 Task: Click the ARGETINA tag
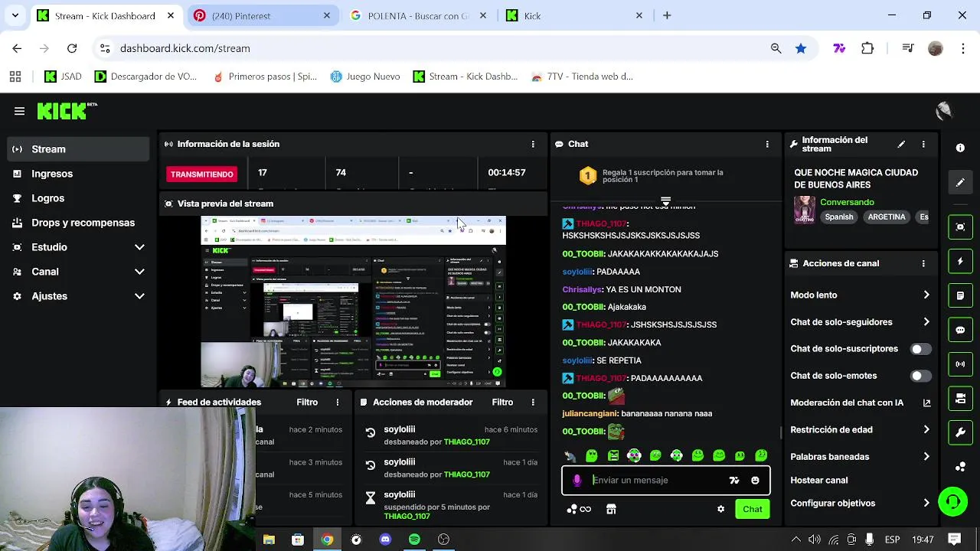(887, 217)
